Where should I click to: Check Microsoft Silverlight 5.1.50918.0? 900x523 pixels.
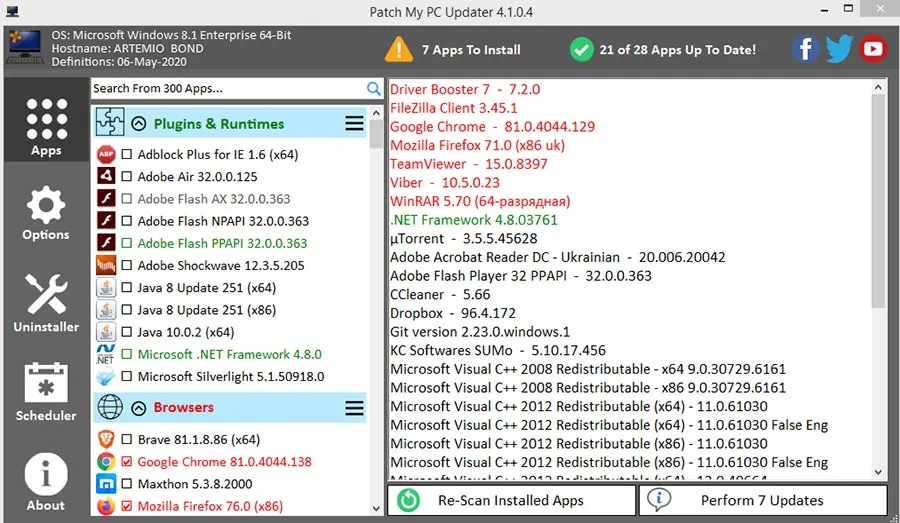(x=127, y=377)
